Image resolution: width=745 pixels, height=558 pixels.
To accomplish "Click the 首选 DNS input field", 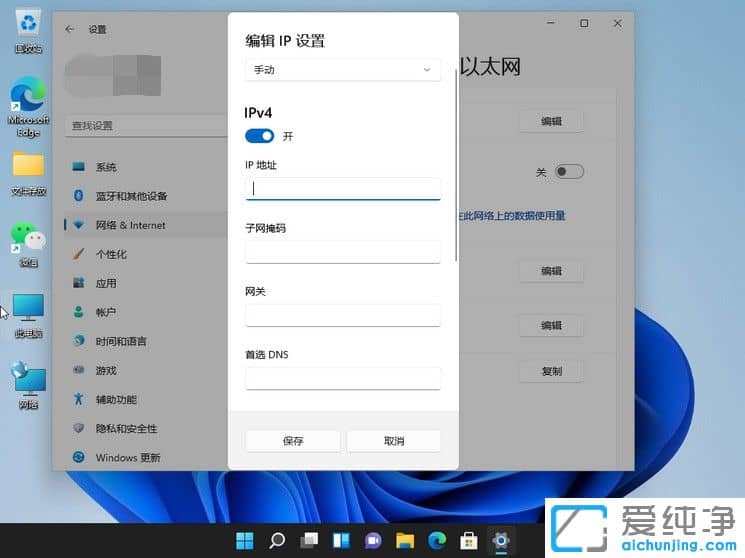I will [343, 378].
